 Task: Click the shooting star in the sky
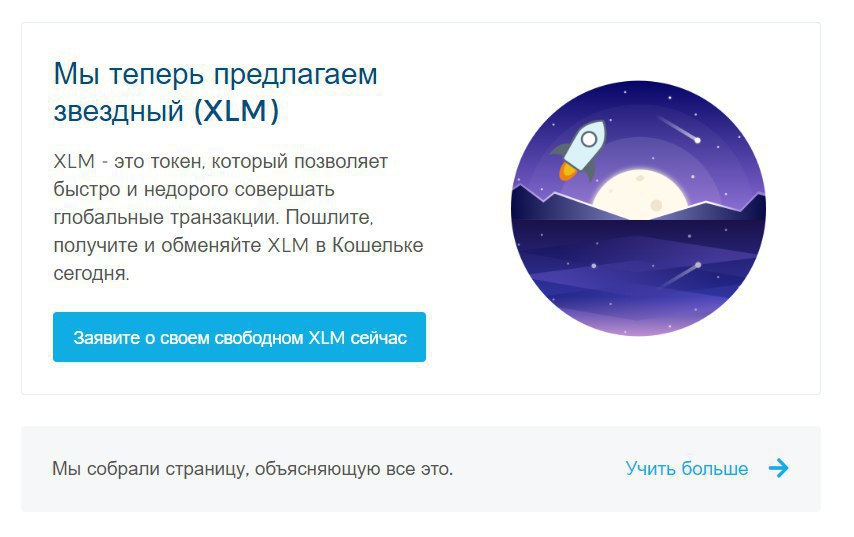[679, 129]
